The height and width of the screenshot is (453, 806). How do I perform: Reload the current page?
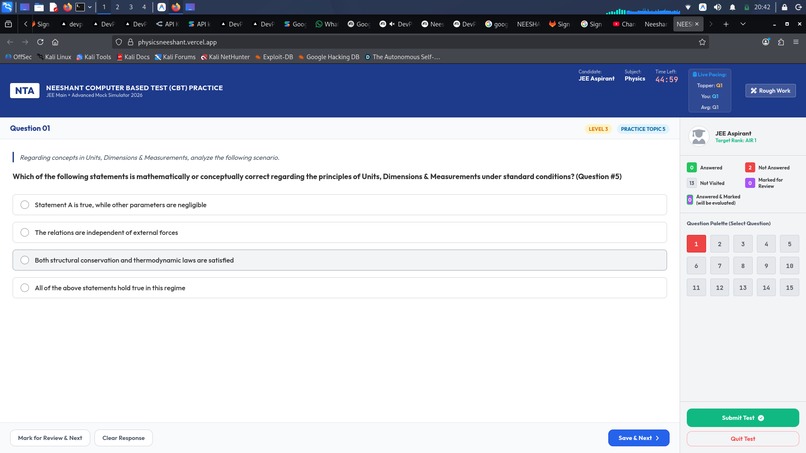click(x=40, y=42)
